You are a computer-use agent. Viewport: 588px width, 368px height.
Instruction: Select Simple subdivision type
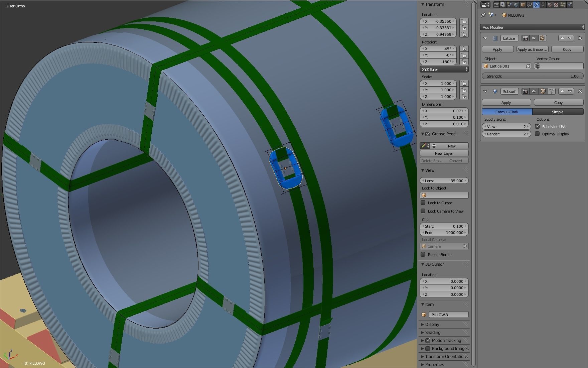pyautogui.click(x=558, y=112)
